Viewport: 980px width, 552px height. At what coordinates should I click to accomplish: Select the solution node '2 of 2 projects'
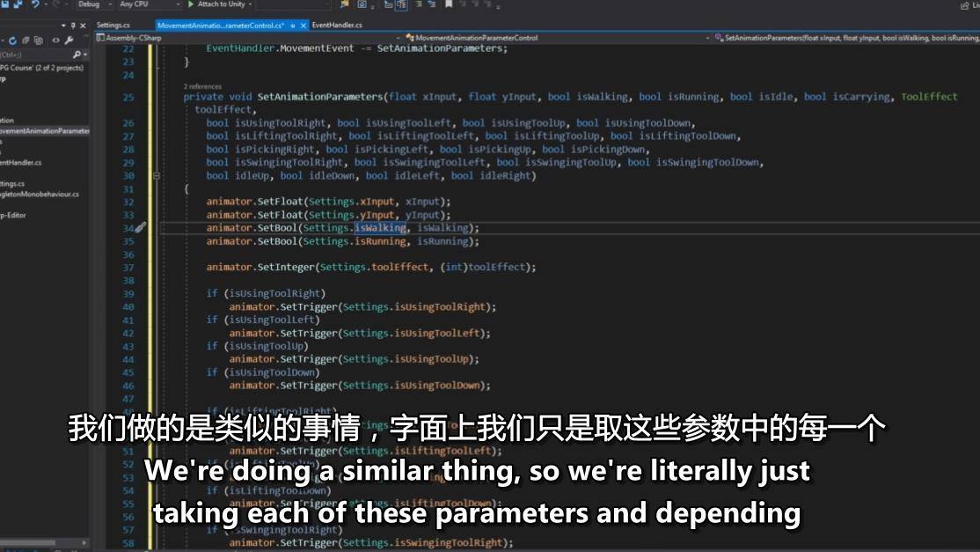[41, 68]
